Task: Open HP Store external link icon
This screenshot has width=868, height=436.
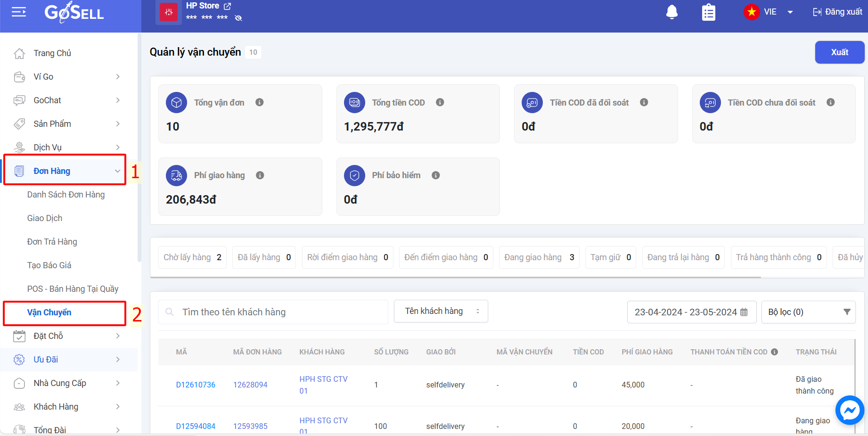Action: click(227, 6)
